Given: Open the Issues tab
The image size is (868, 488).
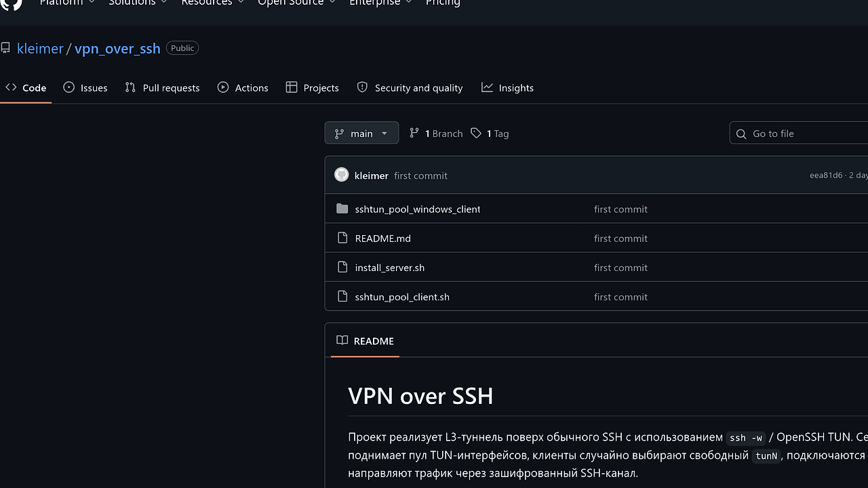Looking at the screenshot, I should (x=85, y=87).
